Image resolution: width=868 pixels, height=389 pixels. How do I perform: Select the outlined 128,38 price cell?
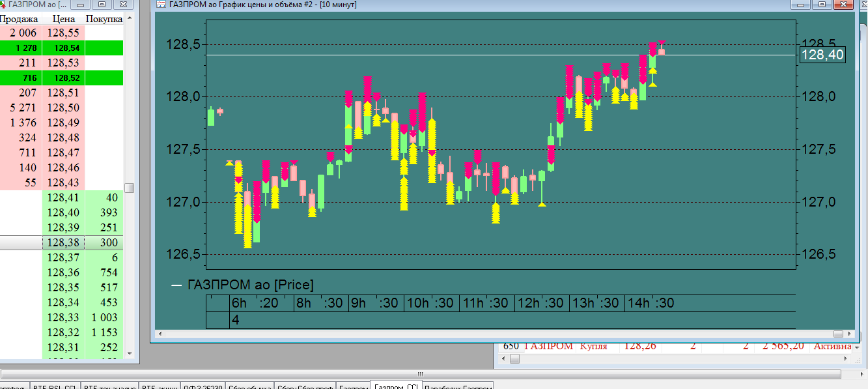coord(63,242)
